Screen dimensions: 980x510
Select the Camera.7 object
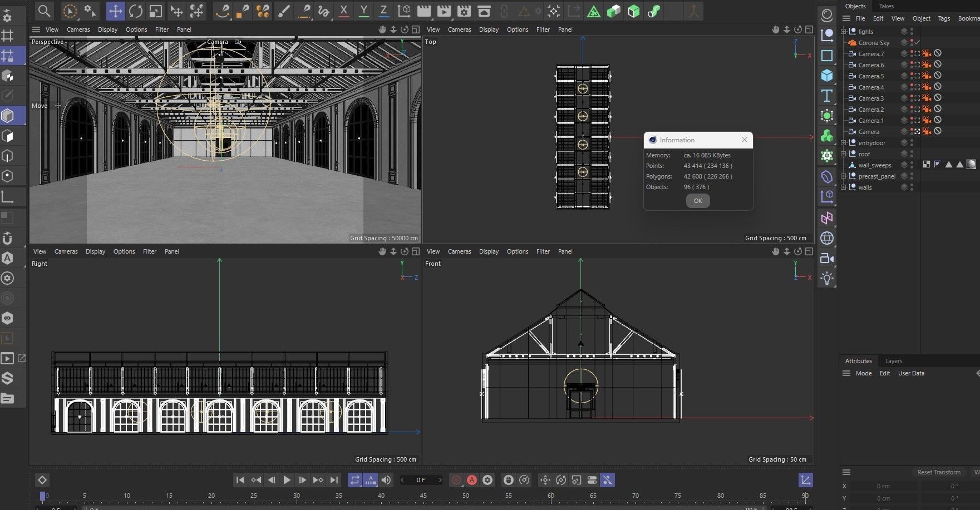(871, 54)
